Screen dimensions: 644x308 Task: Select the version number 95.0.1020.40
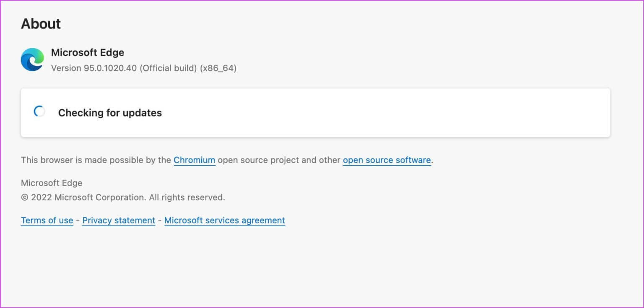click(x=110, y=68)
